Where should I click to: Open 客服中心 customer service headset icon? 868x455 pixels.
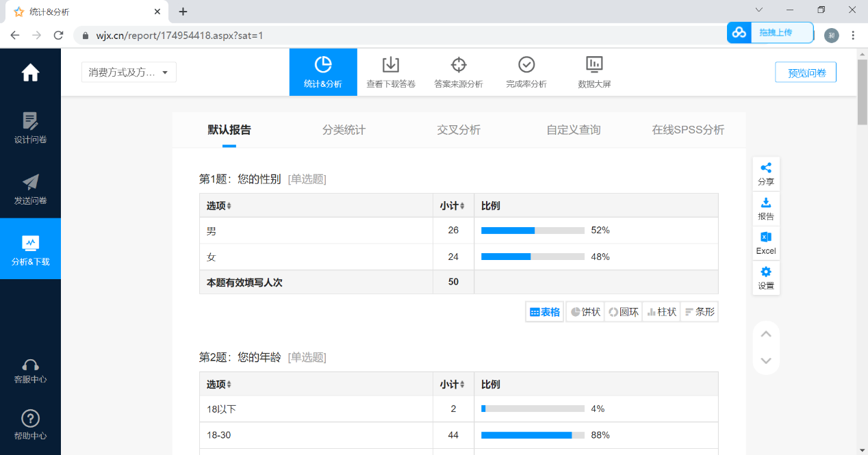point(30,371)
